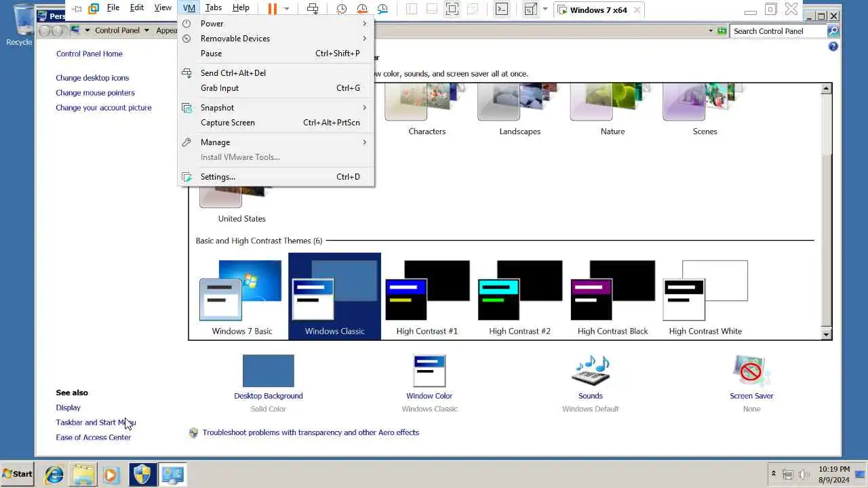Select the Scenes theme thumbnail
Viewport: 868px width, 488px height.
click(x=705, y=109)
